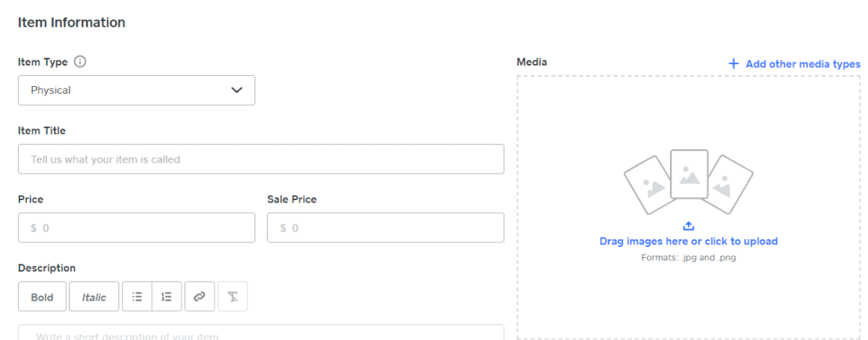Toggle Italic formatting in the description toolbar

click(94, 297)
